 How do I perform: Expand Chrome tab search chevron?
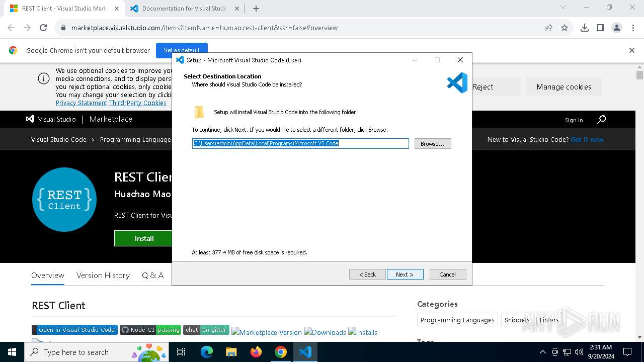point(563,8)
